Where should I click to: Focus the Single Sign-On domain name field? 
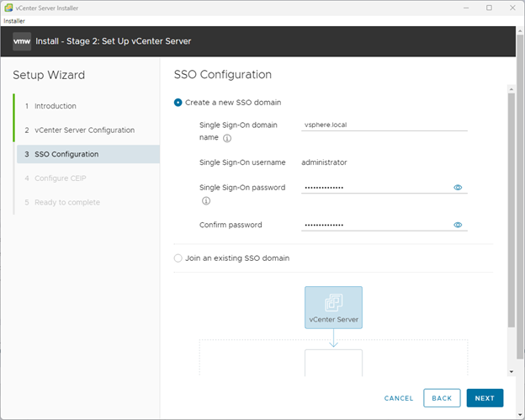coord(384,125)
